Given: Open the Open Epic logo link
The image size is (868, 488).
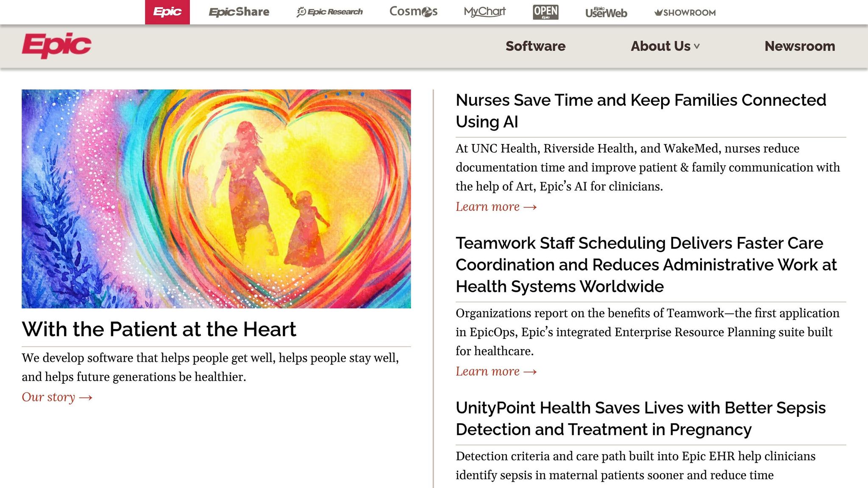Looking at the screenshot, I should (x=545, y=12).
